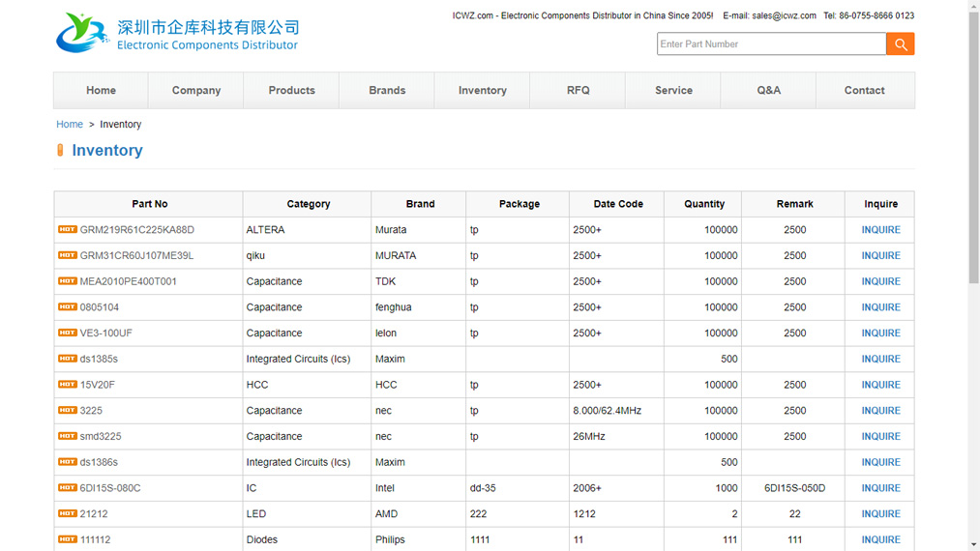This screenshot has width=980, height=551.
Task: Click the scrollbar down arrow
Action: pyautogui.click(x=974, y=545)
